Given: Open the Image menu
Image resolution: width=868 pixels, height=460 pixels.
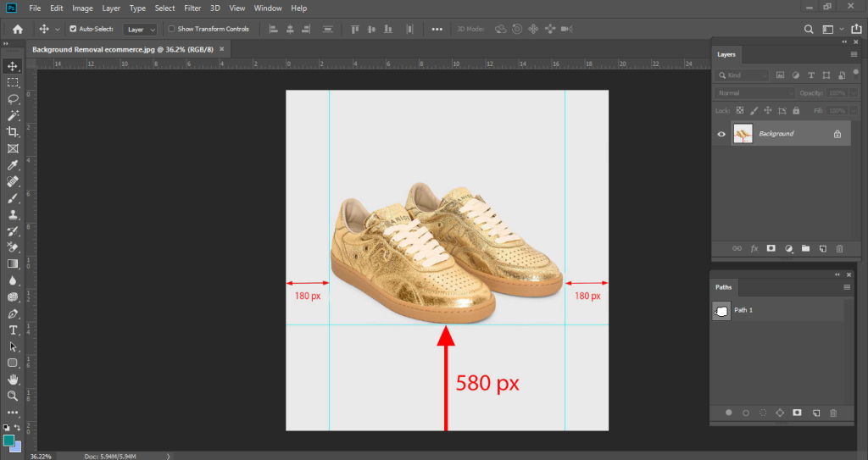Looking at the screenshot, I should tap(82, 8).
